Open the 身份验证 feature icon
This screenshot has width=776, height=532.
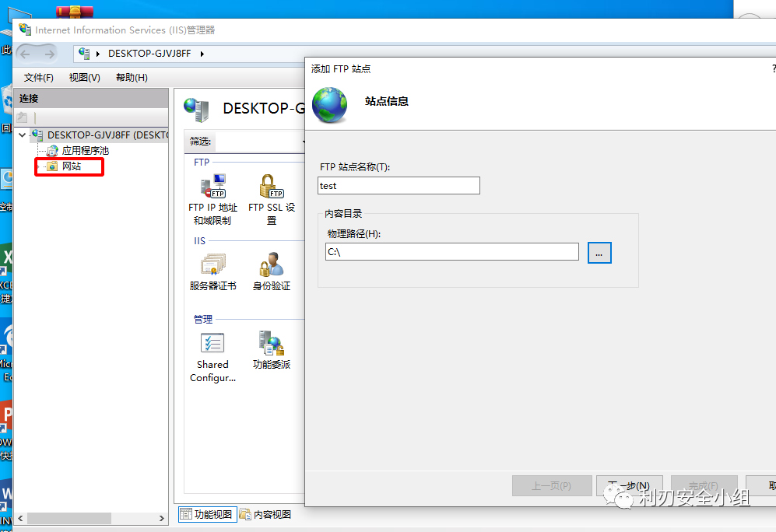point(271,266)
